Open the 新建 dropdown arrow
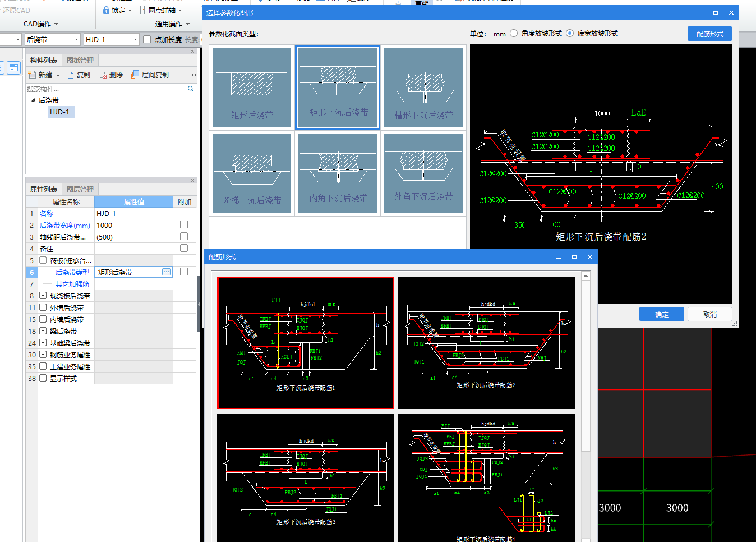The width and height of the screenshot is (756, 542). click(x=58, y=75)
